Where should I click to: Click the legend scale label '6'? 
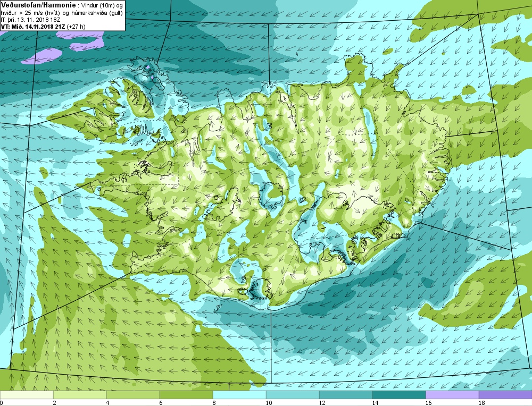tap(161, 403)
